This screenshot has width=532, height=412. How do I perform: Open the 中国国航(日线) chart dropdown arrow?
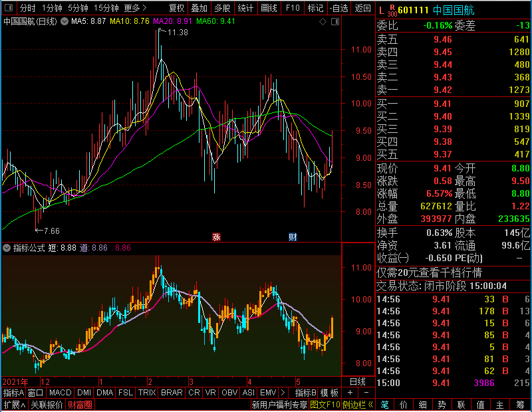[x=65, y=21]
